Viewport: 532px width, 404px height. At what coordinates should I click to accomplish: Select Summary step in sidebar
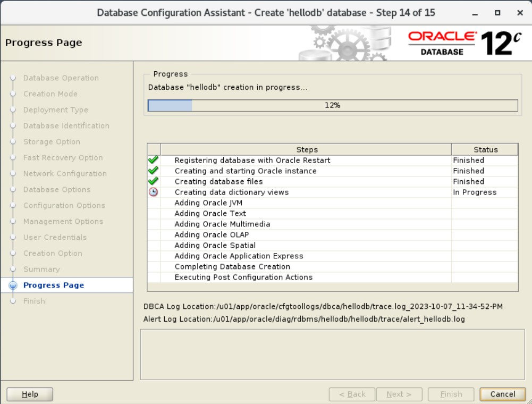click(41, 269)
